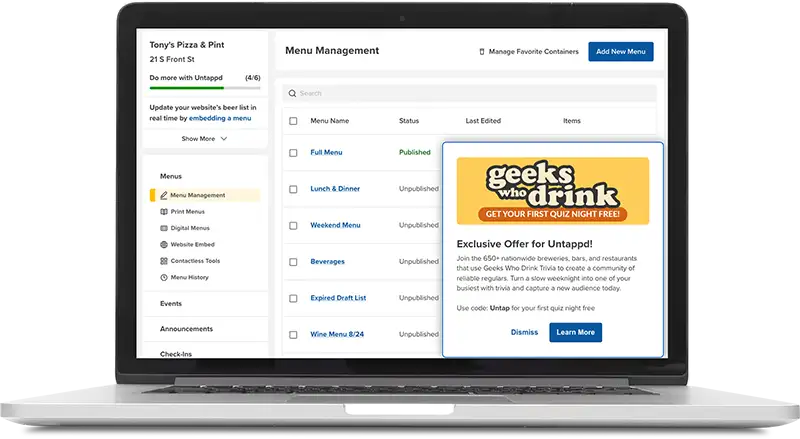Click the Status column header
Screen dimensions: 800x439
409,121
